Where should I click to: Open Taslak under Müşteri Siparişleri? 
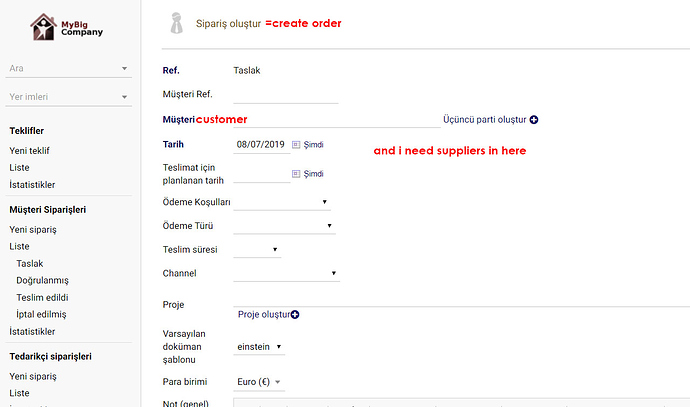coord(30,263)
